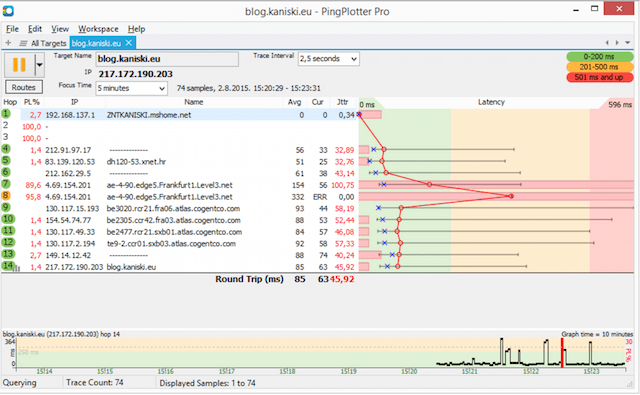Click the tab scroll right arrow
This screenshot has width=640, height=395.
point(617,43)
